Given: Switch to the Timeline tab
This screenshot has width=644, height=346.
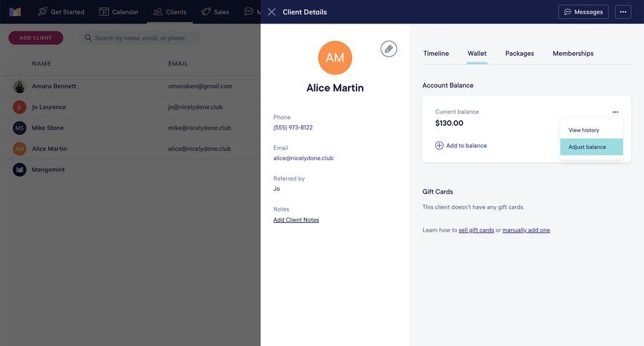Looking at the screenshot, I should click(436, 54).
